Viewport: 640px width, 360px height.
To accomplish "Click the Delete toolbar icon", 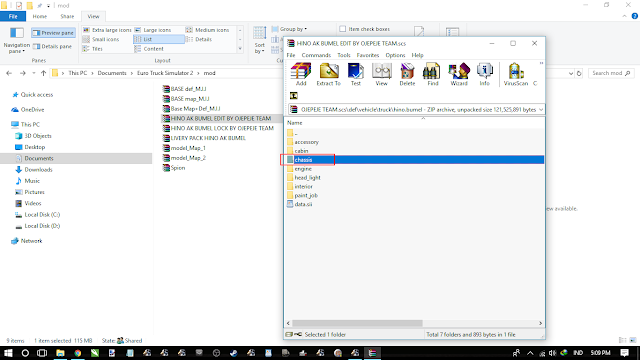I will tap(407, 74).
